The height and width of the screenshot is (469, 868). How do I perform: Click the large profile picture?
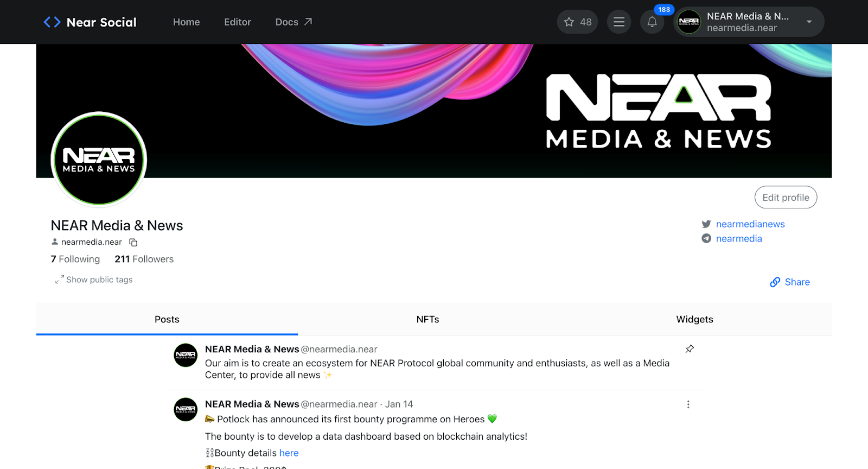[99, 160]
